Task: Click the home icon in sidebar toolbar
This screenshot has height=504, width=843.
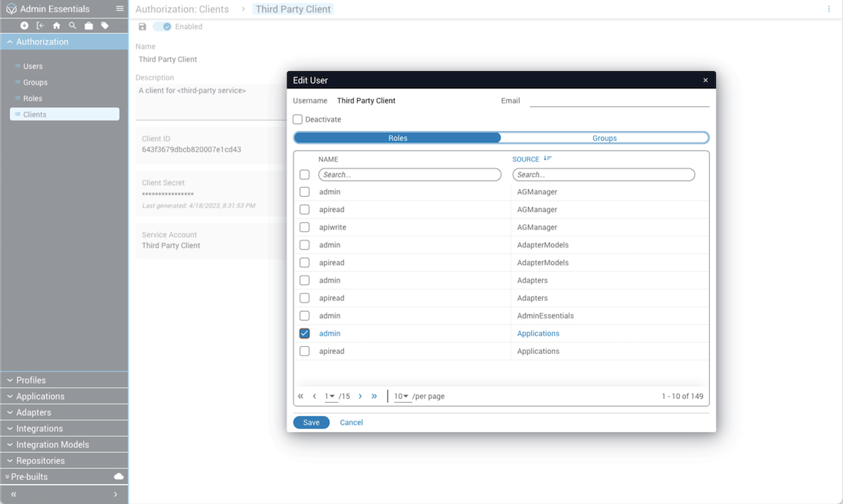Action: point(57,26)
